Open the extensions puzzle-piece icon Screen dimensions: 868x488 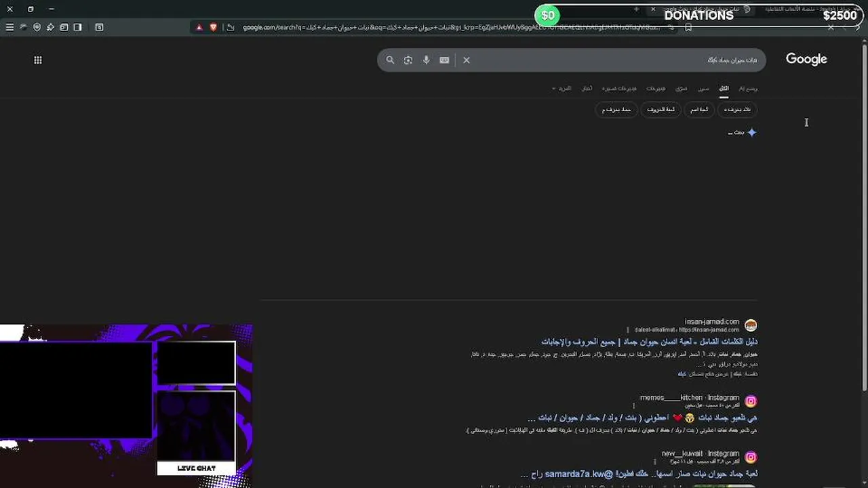50,27
